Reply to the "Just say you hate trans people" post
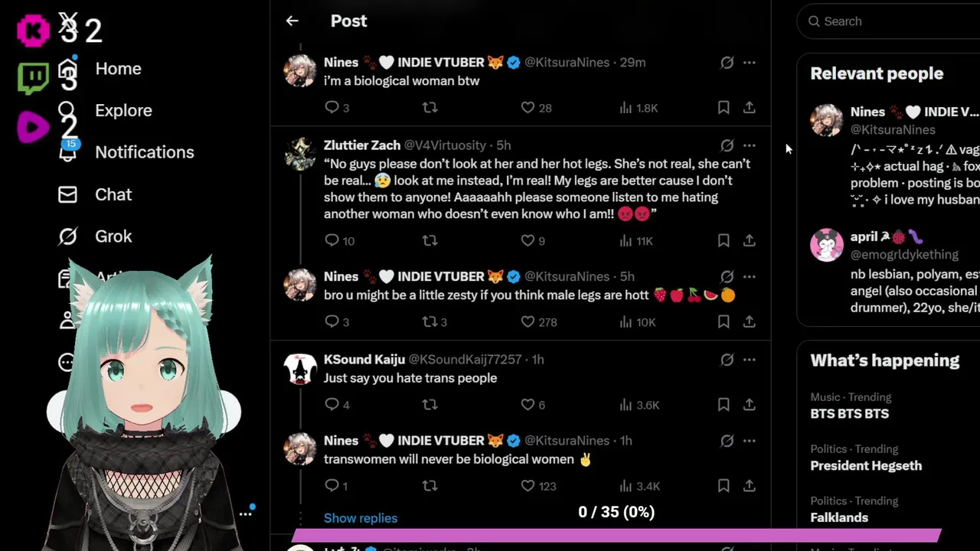 pos(332,405)
